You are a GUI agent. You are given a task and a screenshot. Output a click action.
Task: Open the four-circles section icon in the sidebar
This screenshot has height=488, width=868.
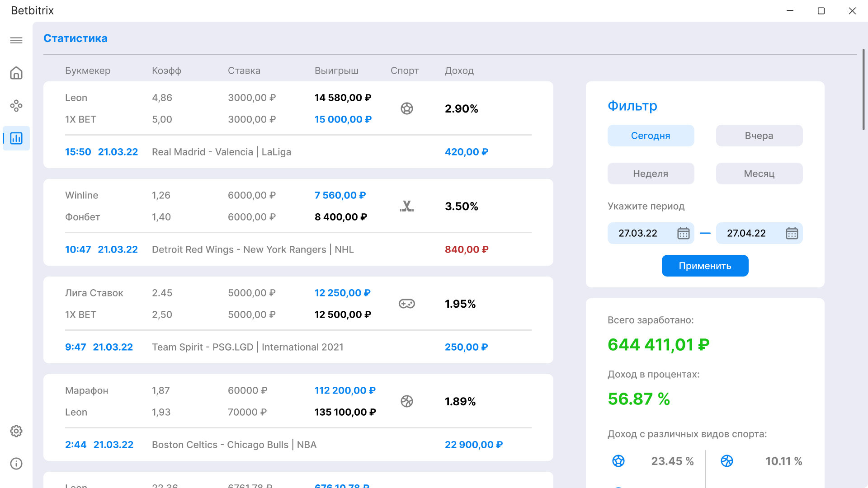pyautogui.click(x=16, y=106)
